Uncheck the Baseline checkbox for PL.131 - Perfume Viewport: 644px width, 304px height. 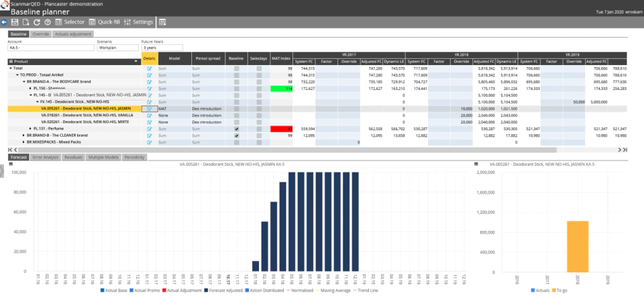237,129
